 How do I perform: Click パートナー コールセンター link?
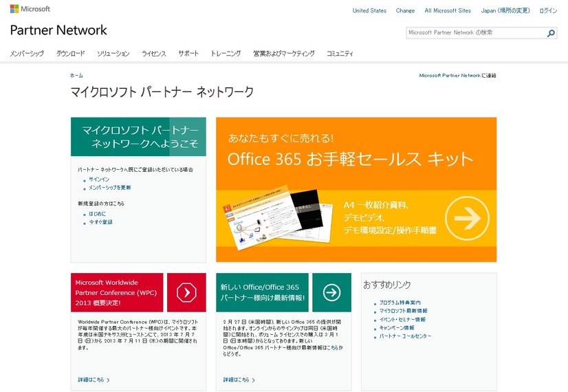pos(405,336)
